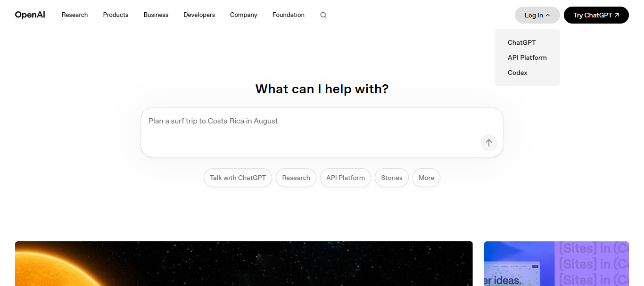
Task: Click the OpenAI logo
Action: point(30,15)
